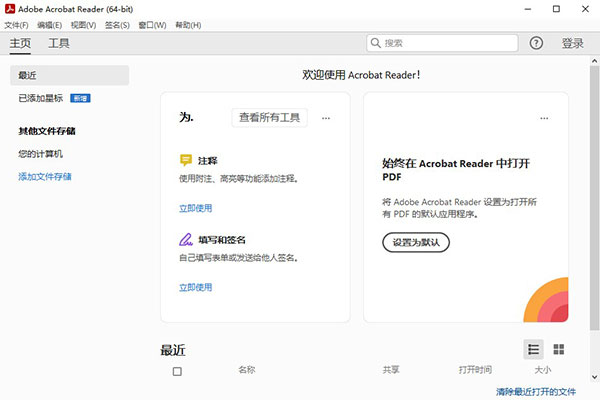600x400 pixels.
Task: Click the 查看所有工具 button
Action: [x=269, y=118]
